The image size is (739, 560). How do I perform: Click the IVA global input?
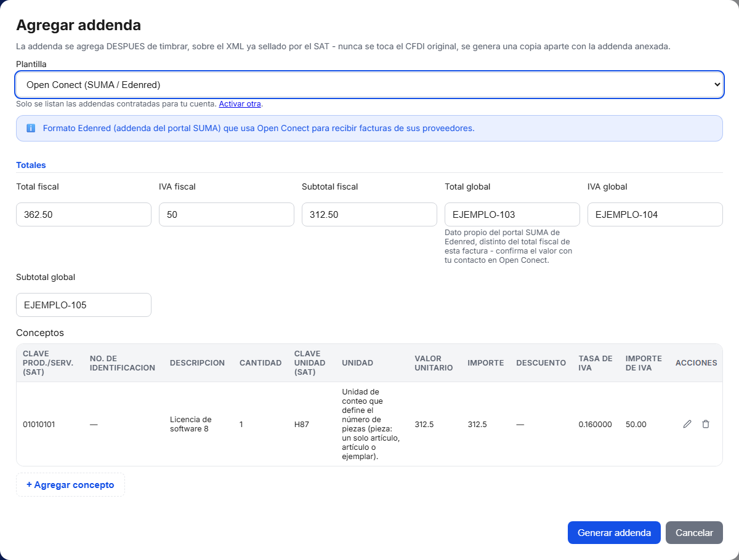coord(655,215)
